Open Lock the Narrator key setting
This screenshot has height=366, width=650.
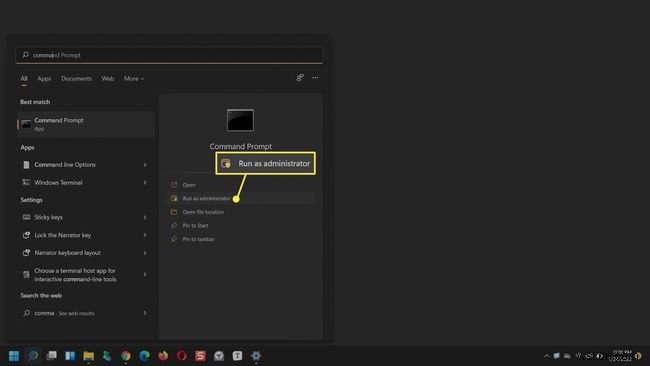86,235
